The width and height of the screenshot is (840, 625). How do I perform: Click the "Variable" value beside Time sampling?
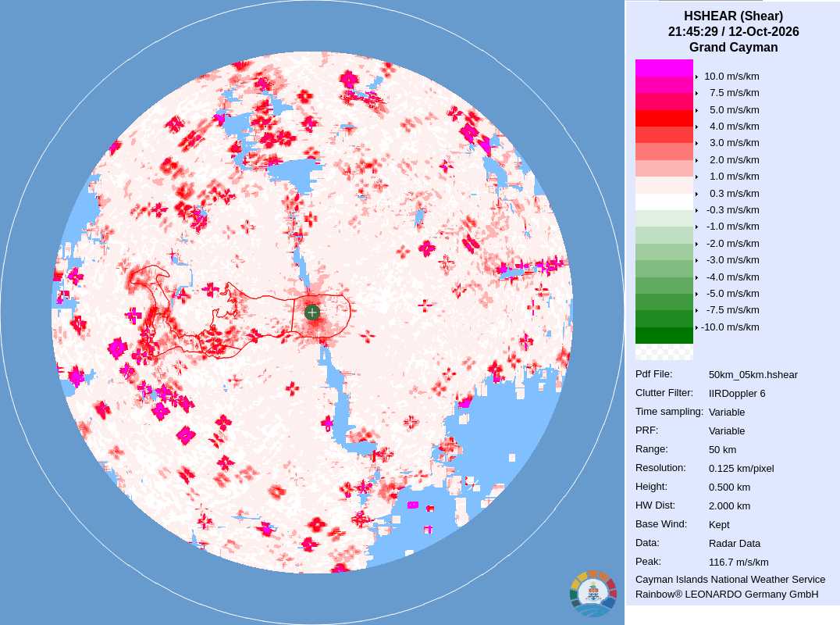pos(727,412)
